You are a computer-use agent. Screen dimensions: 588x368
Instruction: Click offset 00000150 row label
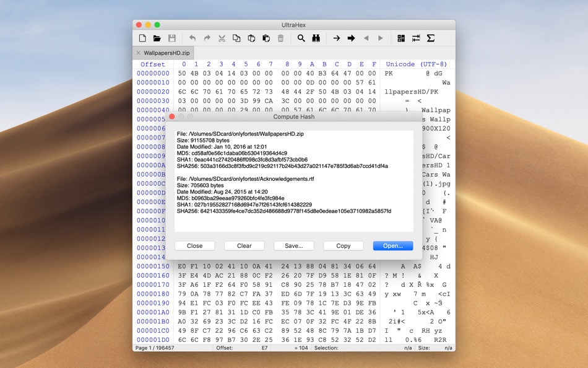click(x=153, y=266)
